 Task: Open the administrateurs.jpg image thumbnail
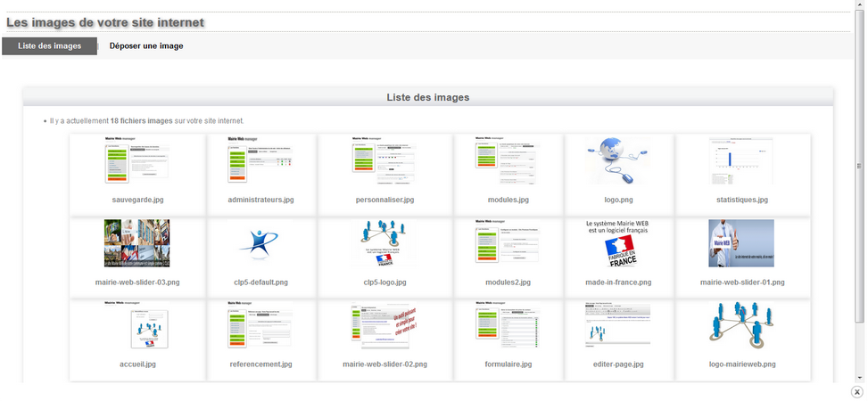260,160
